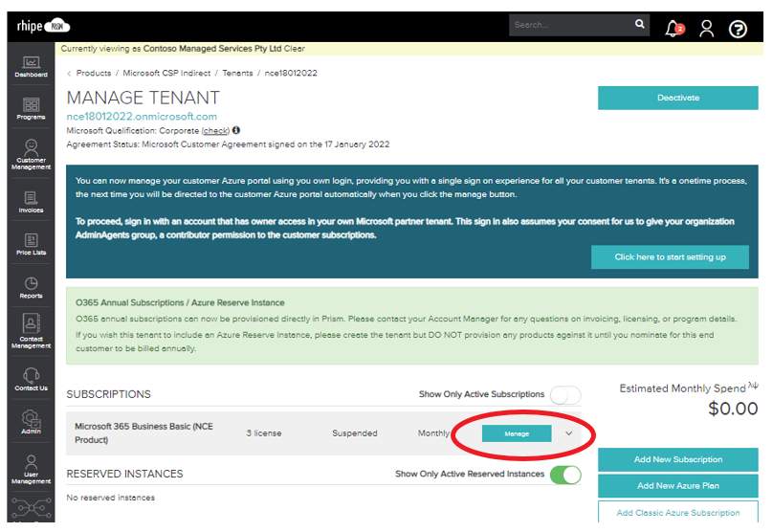This screenshot has width=773, height=532.
Task: Click the MANAGE TENANT heading
Action: tap(143, 98)
